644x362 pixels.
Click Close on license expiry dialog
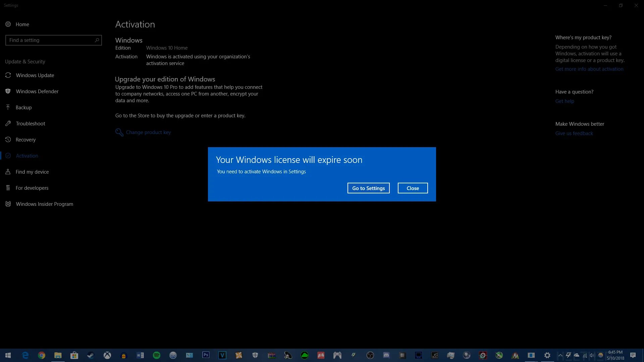pyautogui.click(x=413, y=188)
